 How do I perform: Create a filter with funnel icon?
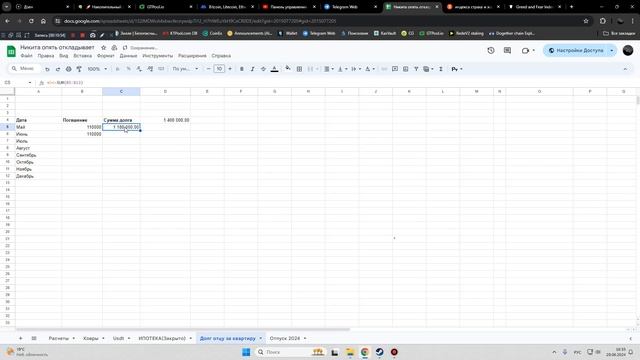416,69
